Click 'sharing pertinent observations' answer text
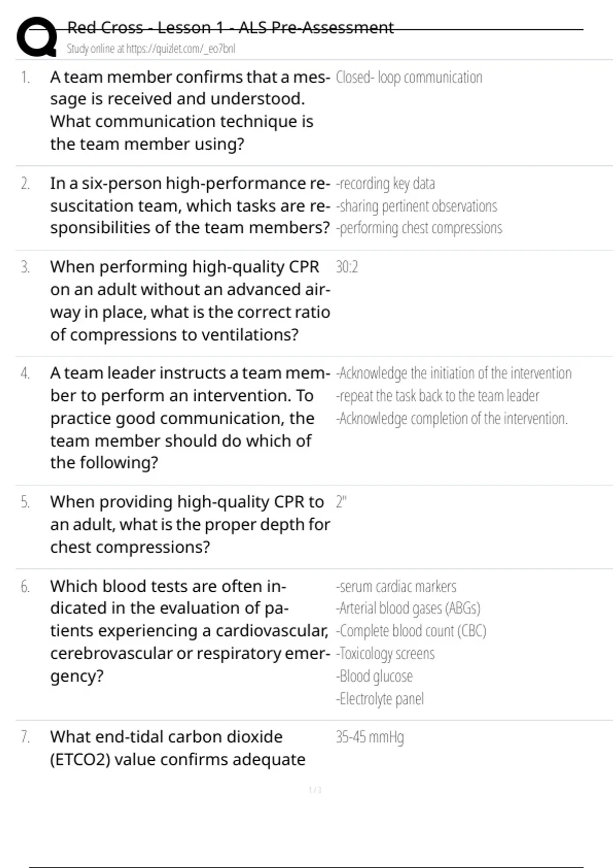This screenshot has height=868, width=613. tap(416, 206)
